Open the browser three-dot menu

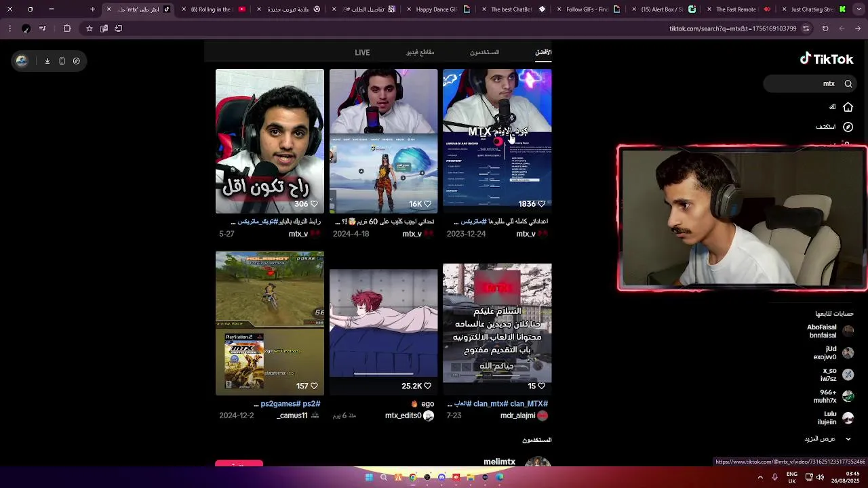click(x=9, y=28)
